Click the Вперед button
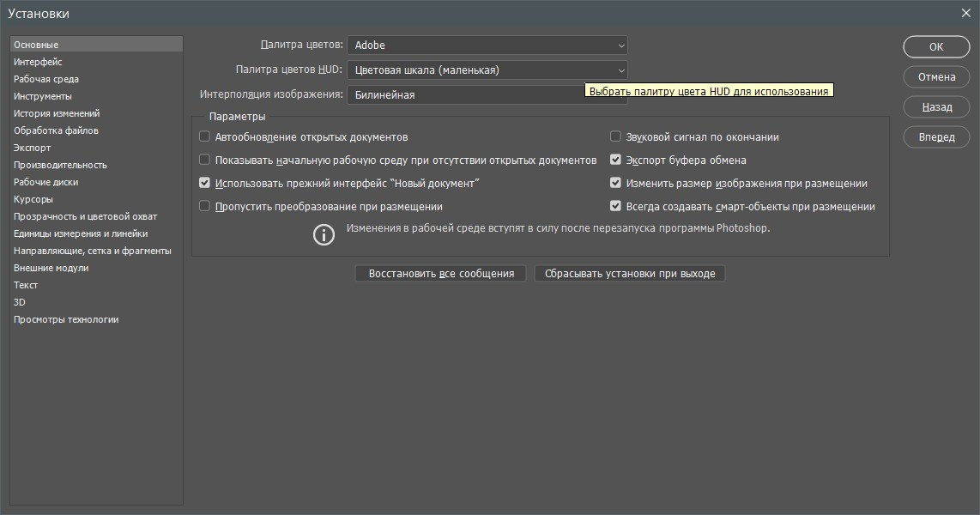The width and height of the screenshot is (980, 515). tap(936, 137)
